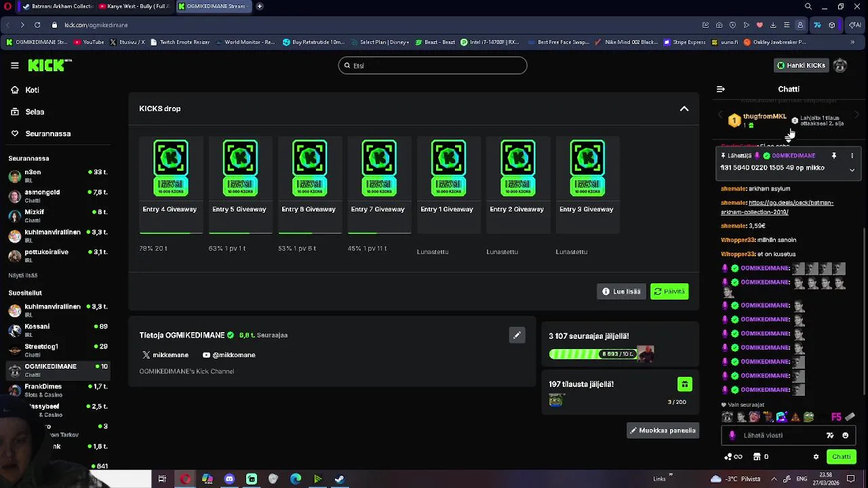Edit channel info with the pencil icon
This screenshot has height=488, width=868.
point(517,335)
